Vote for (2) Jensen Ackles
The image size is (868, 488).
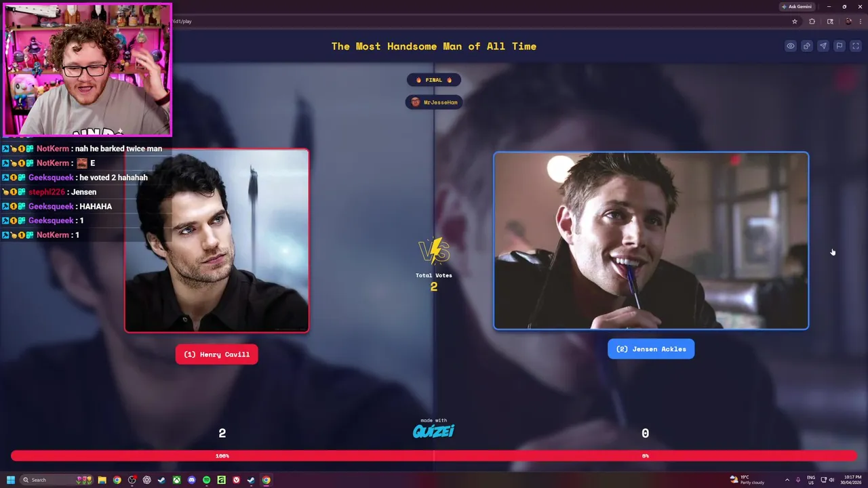point(651,349)
